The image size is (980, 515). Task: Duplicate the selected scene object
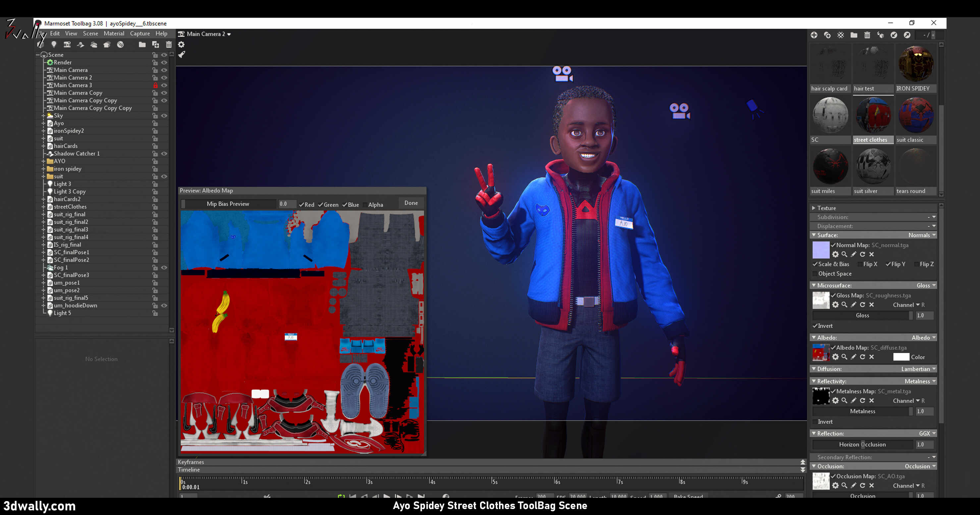click(155, 44)
